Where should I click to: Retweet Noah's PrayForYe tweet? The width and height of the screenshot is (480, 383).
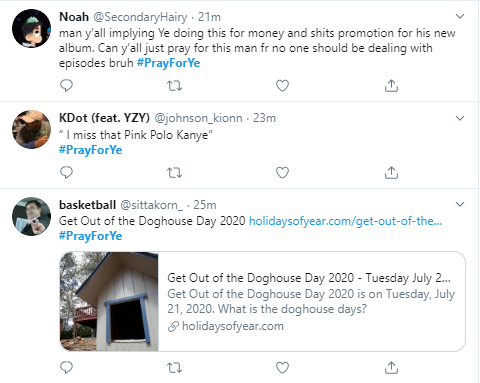[174, 86]
